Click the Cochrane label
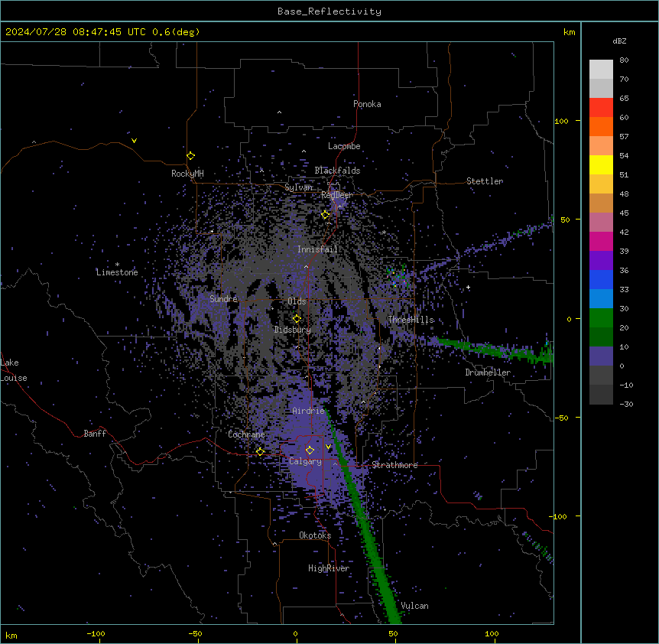Image resolution: width=659 pixels, height=644 pixels. pyautogui.click(x=246, y=434)
